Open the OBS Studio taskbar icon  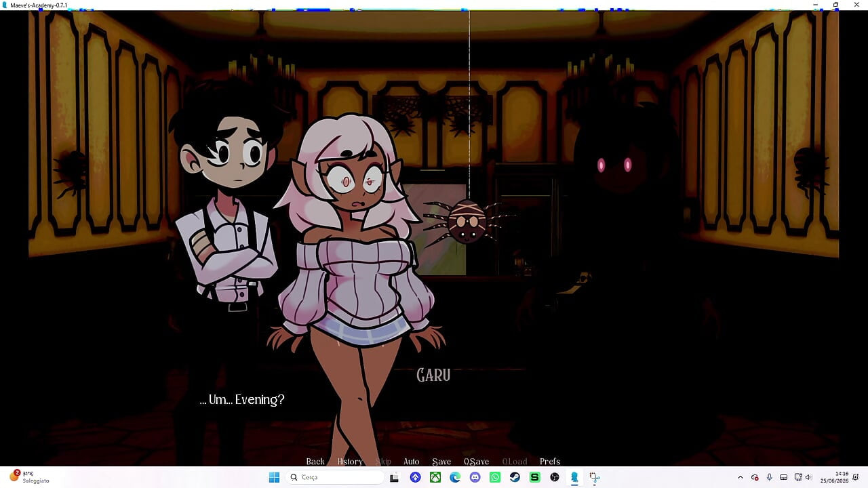click(x=555, y=477)
